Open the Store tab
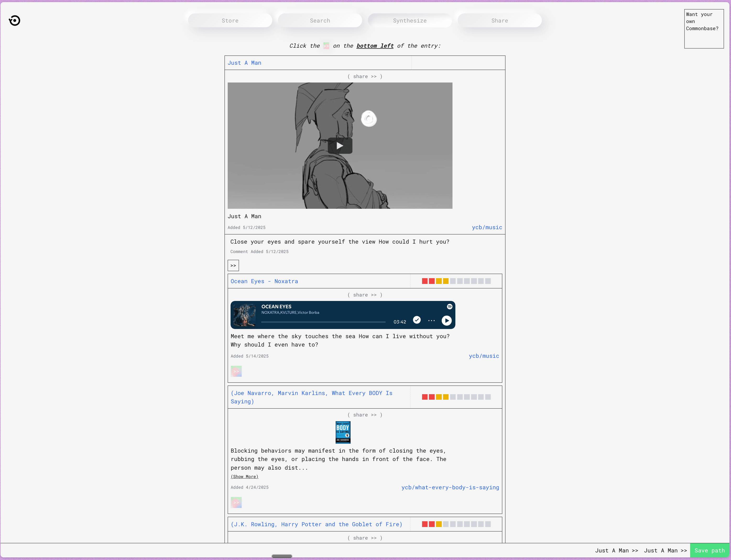This screenshot has height=560, width=731. [230, 21]
